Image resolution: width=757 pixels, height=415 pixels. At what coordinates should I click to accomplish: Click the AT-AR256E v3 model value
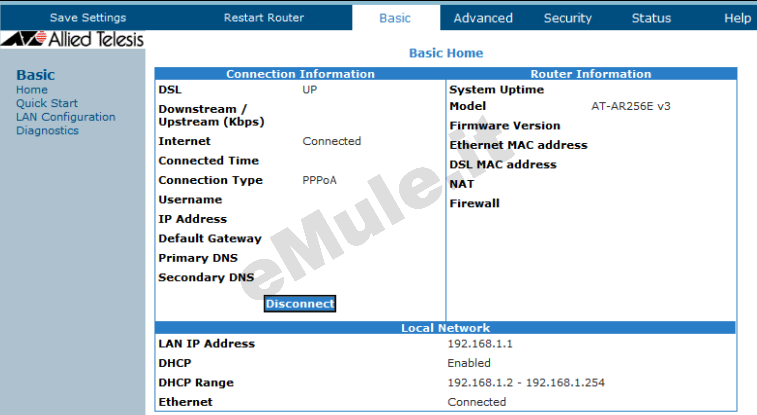pos(631,106)
